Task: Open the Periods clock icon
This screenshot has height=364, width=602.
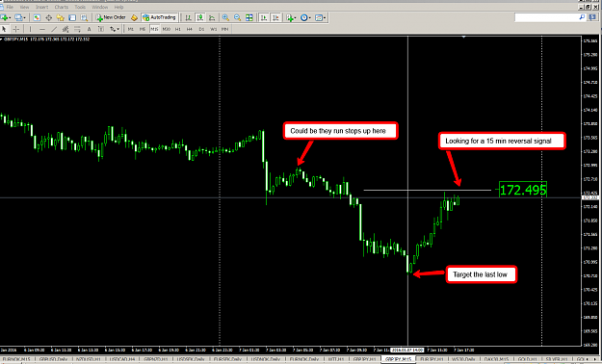Action: tap(304, 17)
